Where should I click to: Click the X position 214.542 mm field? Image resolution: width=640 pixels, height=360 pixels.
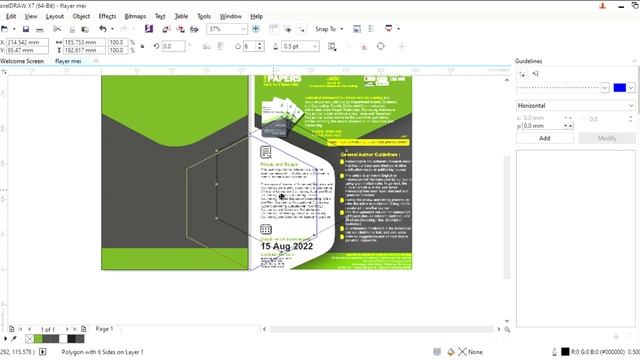pyautogui.click(x=27, y=42)
